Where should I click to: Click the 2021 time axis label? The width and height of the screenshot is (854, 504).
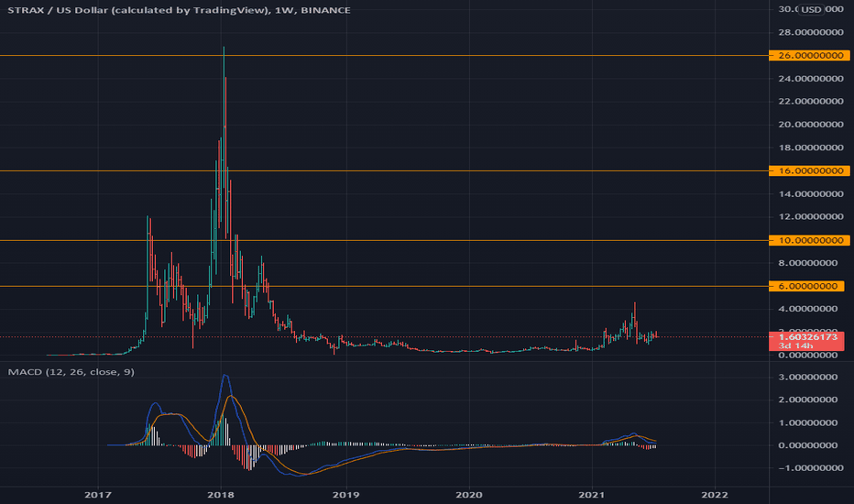592,495
